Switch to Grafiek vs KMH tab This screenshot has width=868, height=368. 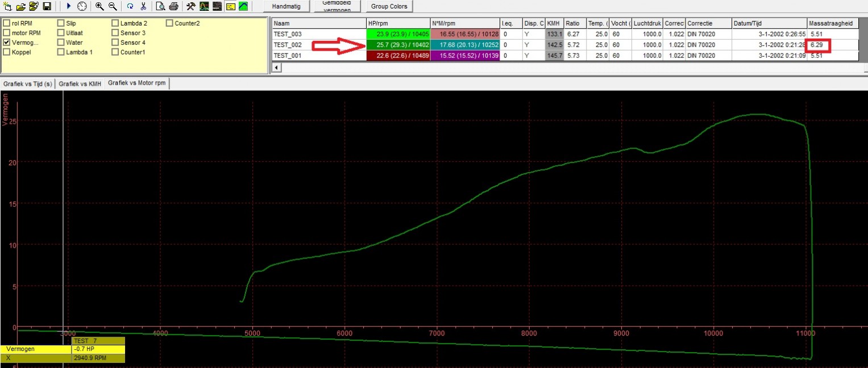[80, 83]
